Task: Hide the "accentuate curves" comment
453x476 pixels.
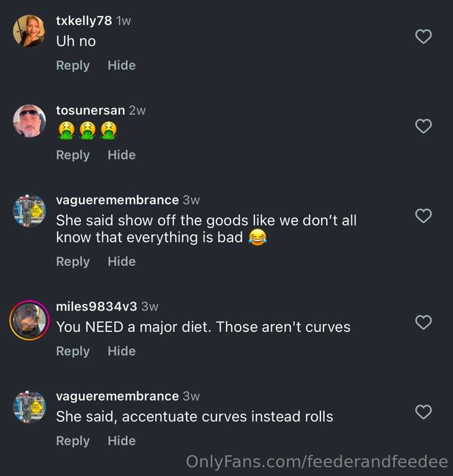Action: point(122,440)
